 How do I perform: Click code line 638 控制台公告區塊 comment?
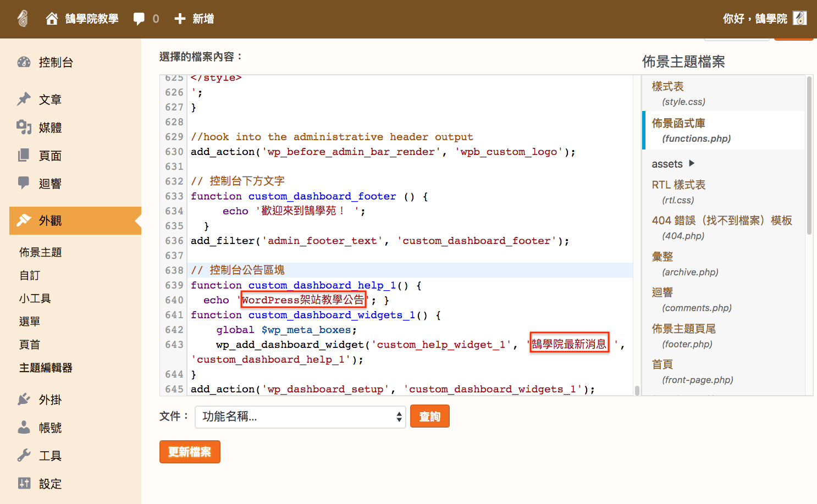click(x=238, y=270)
